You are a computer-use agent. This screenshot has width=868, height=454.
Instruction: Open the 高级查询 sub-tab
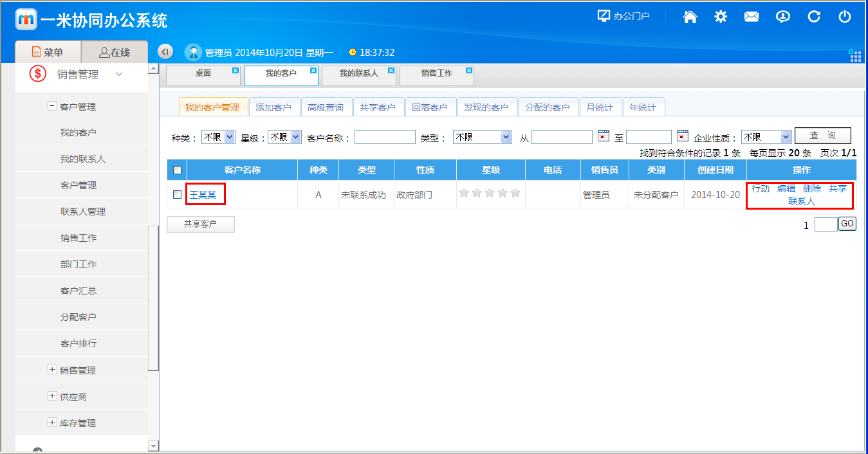[x=326, y=107]
